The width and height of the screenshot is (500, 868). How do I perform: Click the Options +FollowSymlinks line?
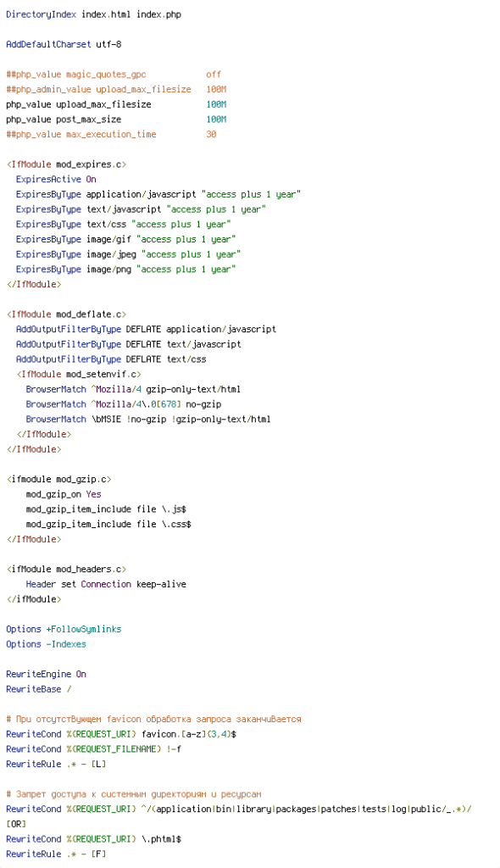[64, 630]
